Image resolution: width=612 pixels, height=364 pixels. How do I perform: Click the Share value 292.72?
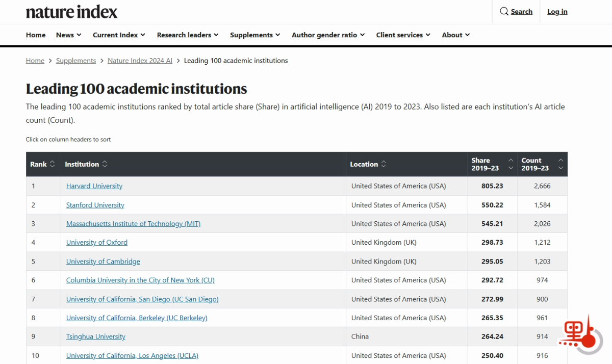coord(492,280)
